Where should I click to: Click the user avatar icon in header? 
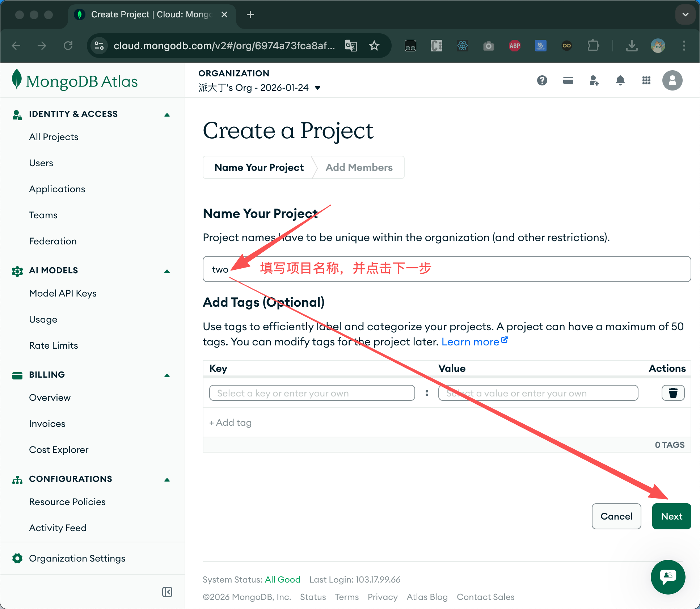[x=672, y=80]
